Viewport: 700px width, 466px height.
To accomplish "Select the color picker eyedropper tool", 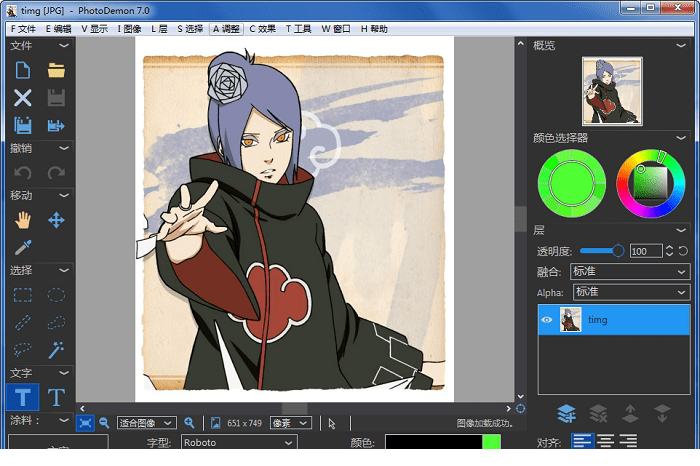I will [x=23, y=247].
